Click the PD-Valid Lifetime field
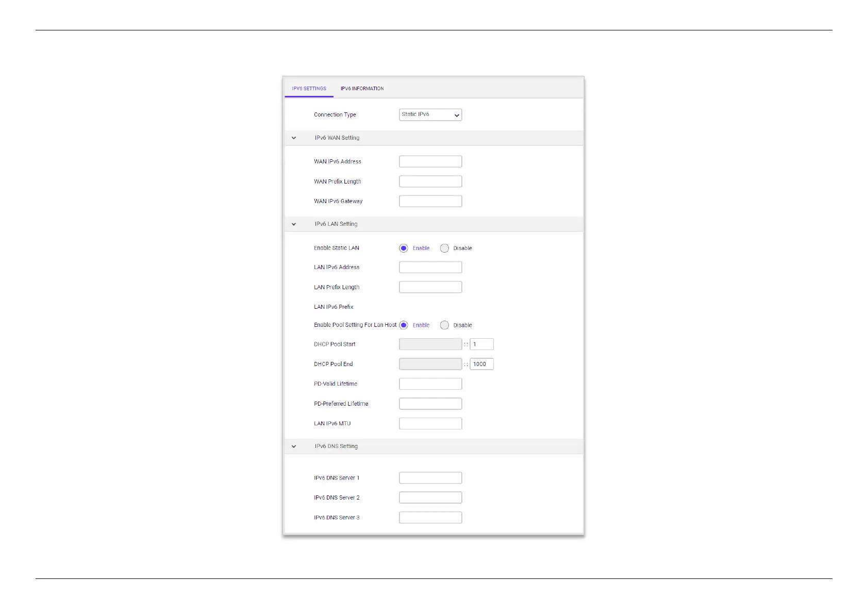 click(430, 384)
